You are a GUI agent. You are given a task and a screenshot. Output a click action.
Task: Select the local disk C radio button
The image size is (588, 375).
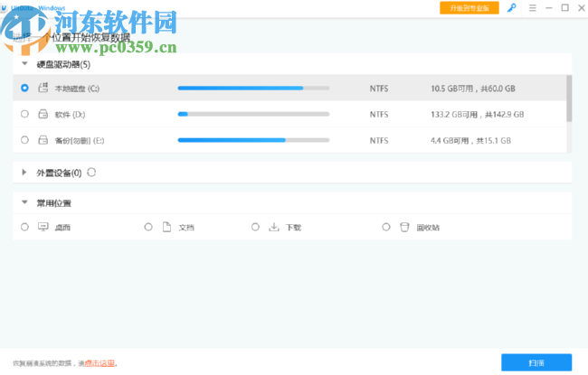click(24, 88)
